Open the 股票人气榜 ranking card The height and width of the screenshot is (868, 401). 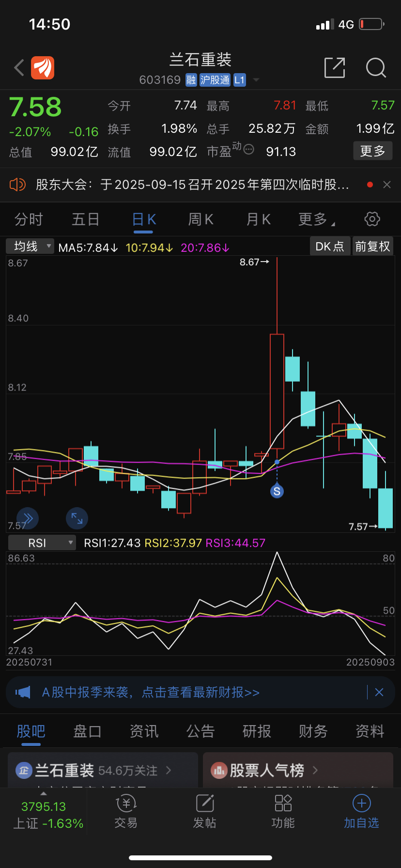298,770
